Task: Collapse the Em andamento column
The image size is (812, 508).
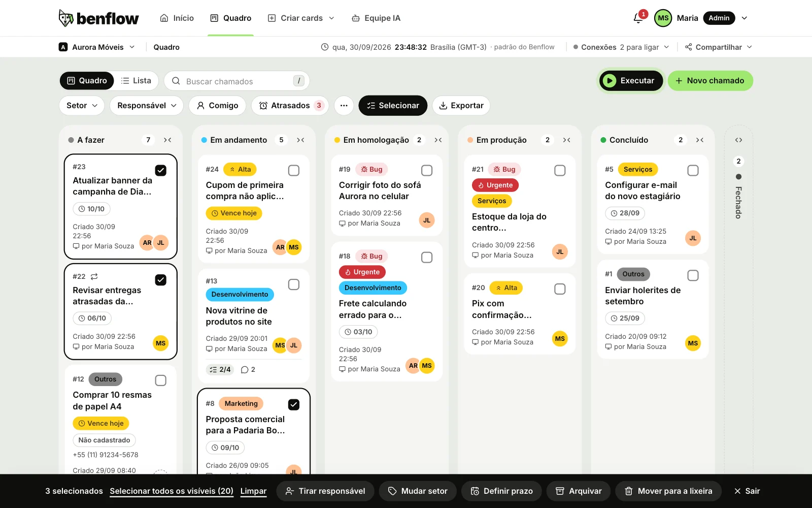Action: pos(300,140)
